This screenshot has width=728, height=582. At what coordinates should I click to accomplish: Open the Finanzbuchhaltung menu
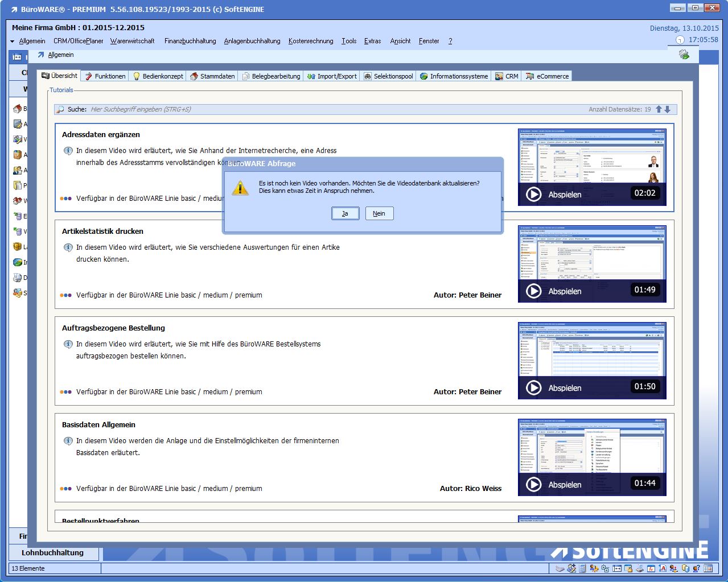190,41
